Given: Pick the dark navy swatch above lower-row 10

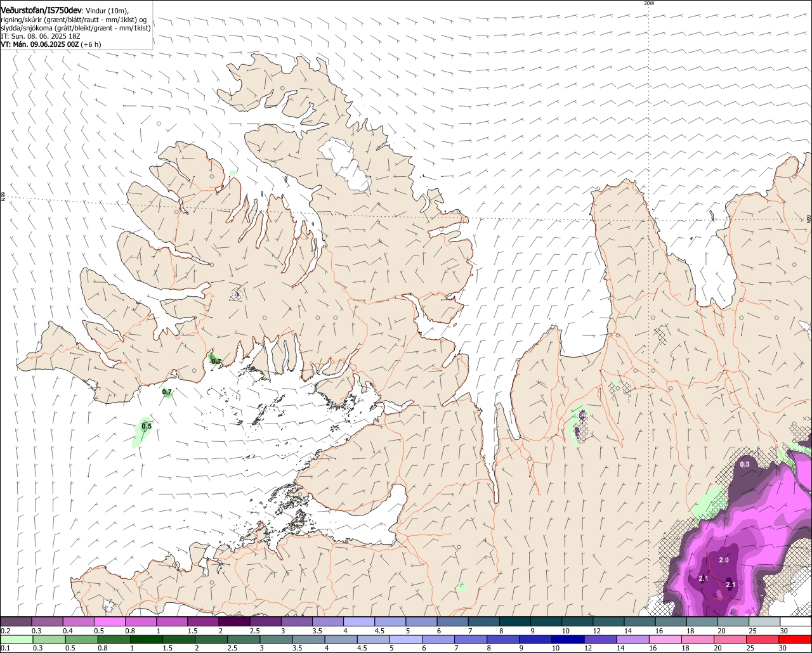Looking at the screenshot, I should click(x=566, y=640).
